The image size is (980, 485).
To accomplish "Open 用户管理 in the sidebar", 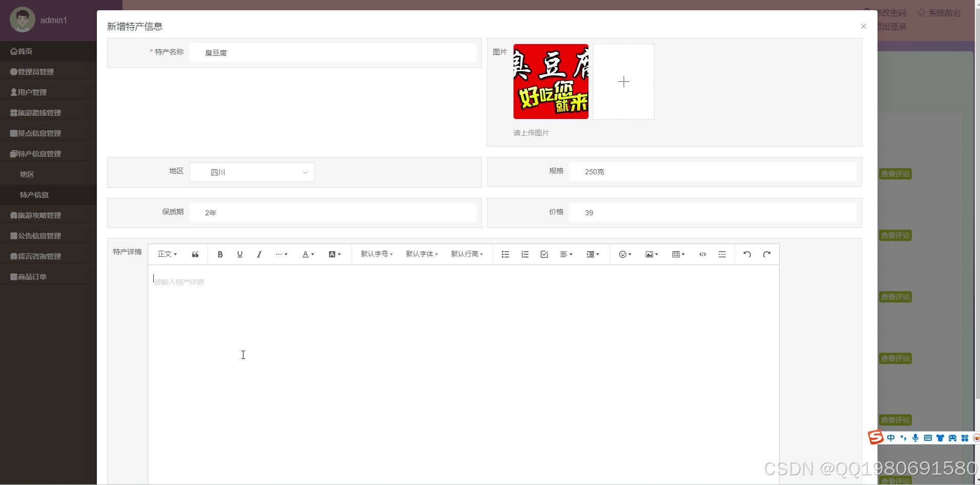I will 48,92.
